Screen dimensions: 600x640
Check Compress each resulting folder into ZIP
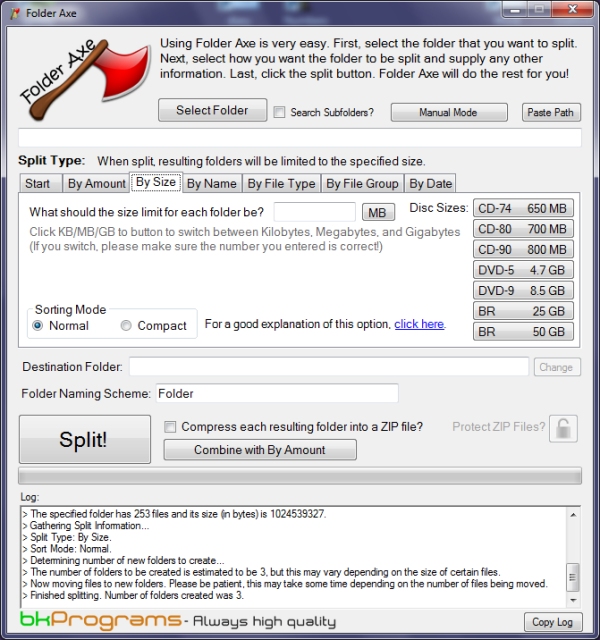tap(170, 427)
